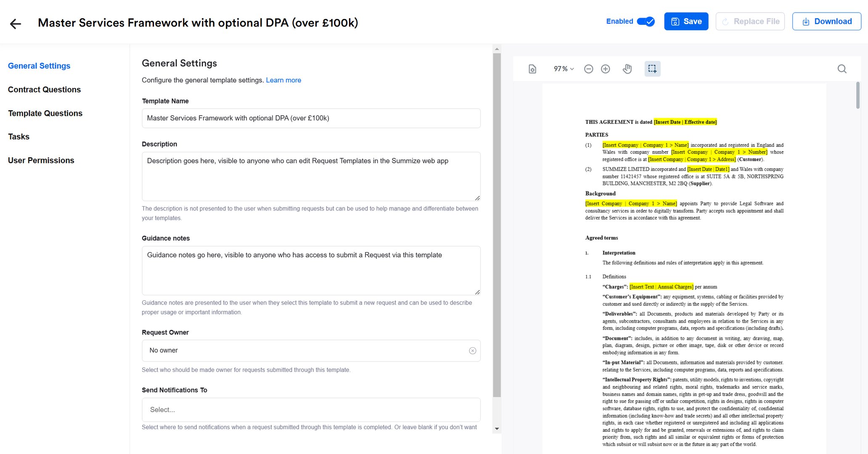Click the document properties icon in viewer
The height and width of the screenshot is (454, 868).
[532, 69]
